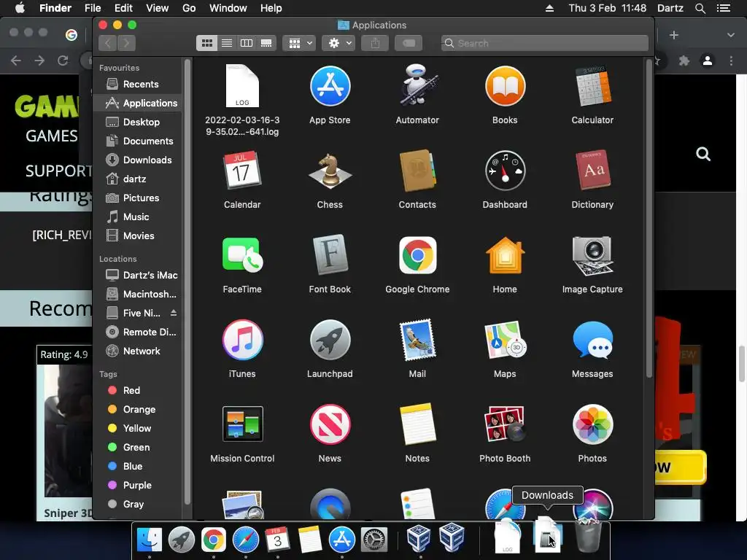Open the File menu

click(93, 8)
